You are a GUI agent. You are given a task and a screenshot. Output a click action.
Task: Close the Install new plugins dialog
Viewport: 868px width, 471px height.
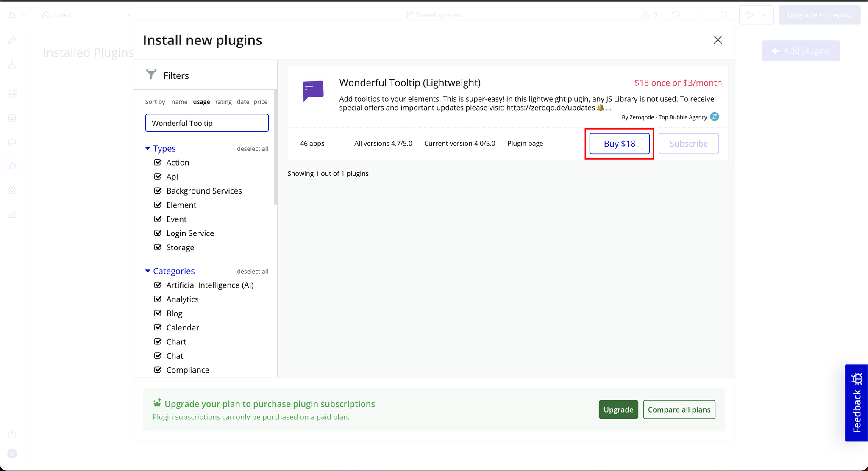718,40
